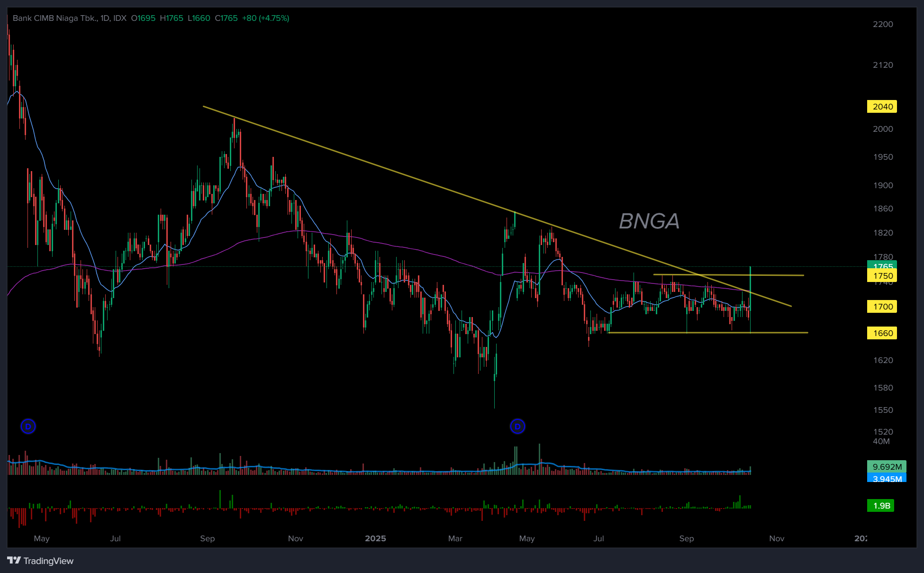Click the dividend D marker near May 2025

(x=517, y=427)
